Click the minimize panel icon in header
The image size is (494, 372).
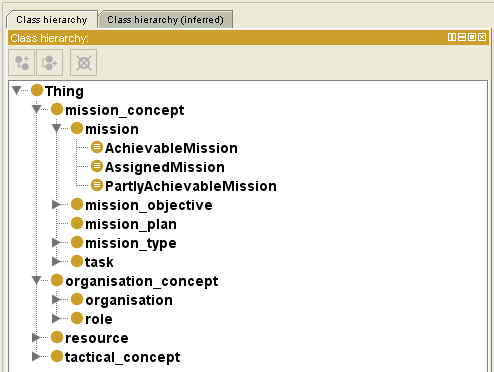[462, 37]
